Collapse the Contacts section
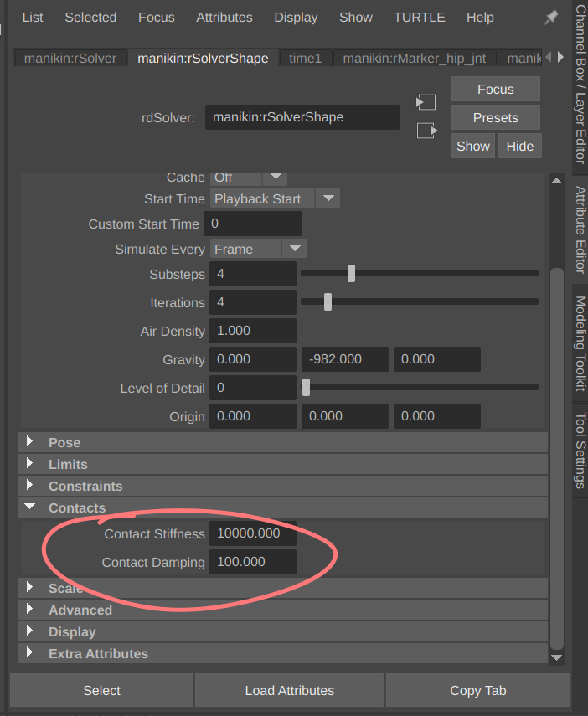Image resolution: width=588 pixels, height=716 pixels. (x=282, y=507)
